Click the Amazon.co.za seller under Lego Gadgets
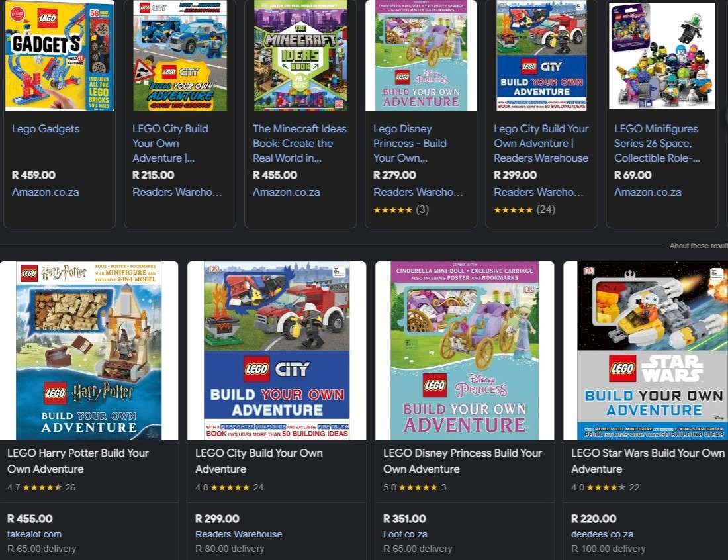 46,192
